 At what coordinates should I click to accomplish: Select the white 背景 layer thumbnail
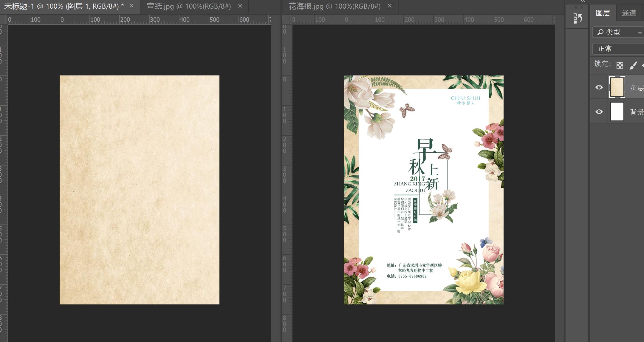(x=617, y=112)
